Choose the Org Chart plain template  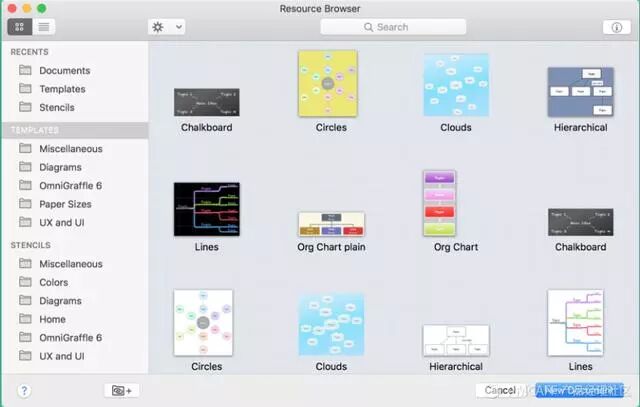coord(331,224)
